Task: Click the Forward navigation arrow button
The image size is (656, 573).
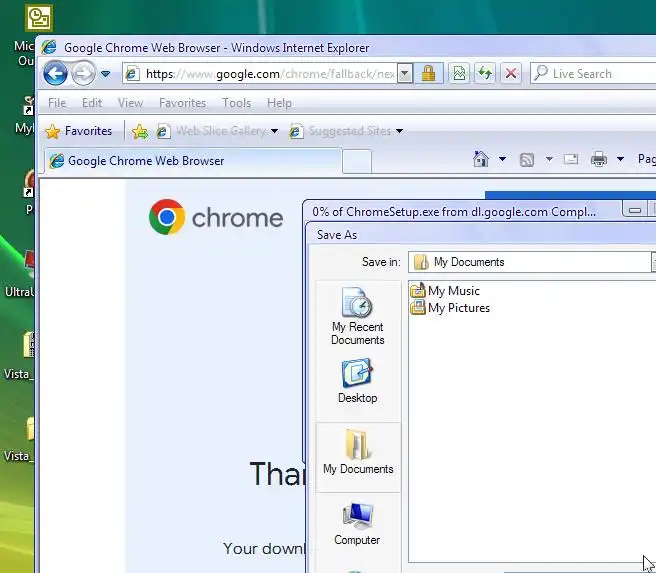Action: [x=83, y=74]
